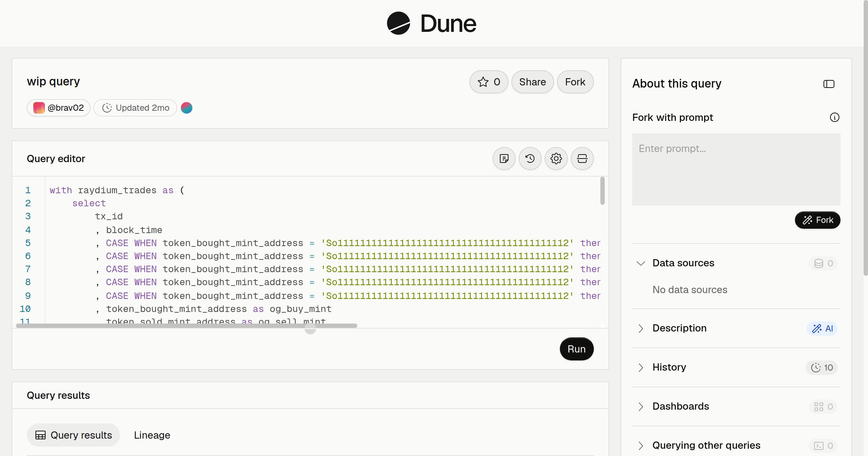Click the Updated 2mo badge

pyautogui.click(x=135, y=108)
